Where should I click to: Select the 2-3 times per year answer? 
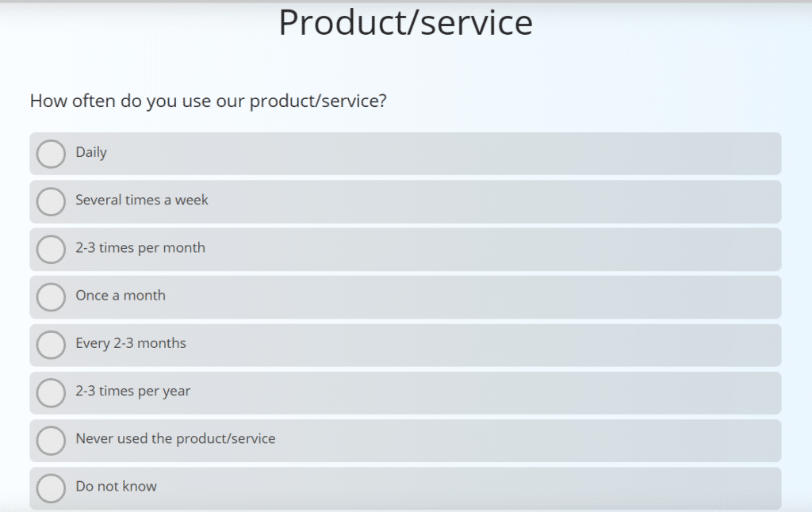coord(51,392)
